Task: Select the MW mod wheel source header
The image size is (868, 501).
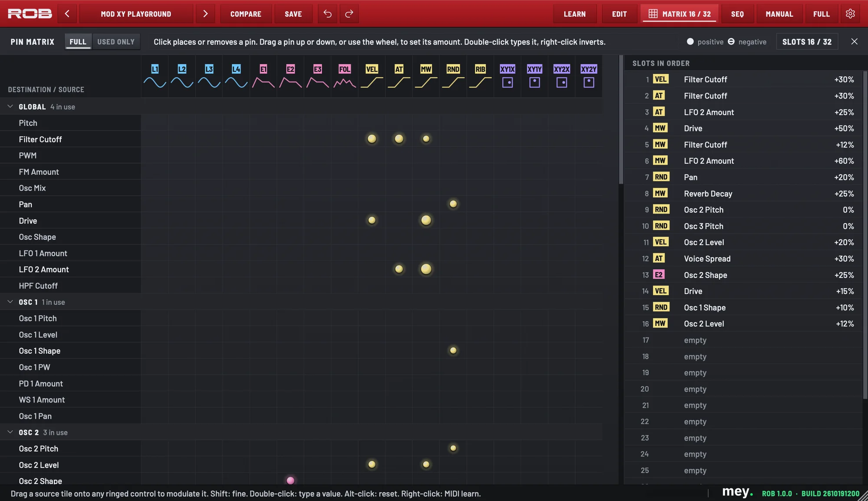Action: click(426, 76)
